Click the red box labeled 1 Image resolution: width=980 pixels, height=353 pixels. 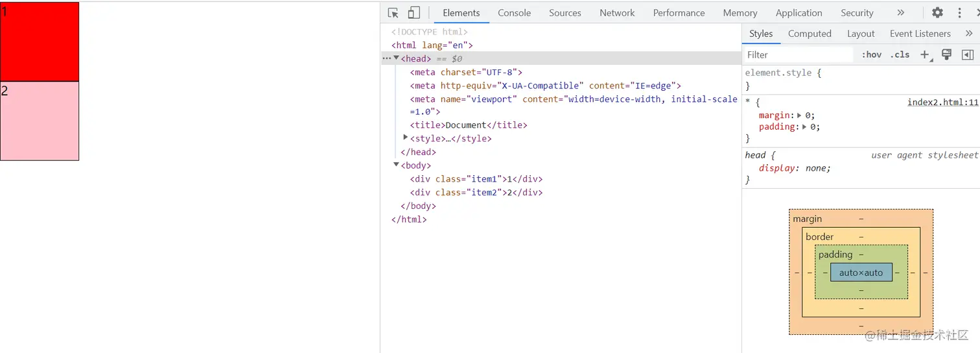tap(40, 42)
